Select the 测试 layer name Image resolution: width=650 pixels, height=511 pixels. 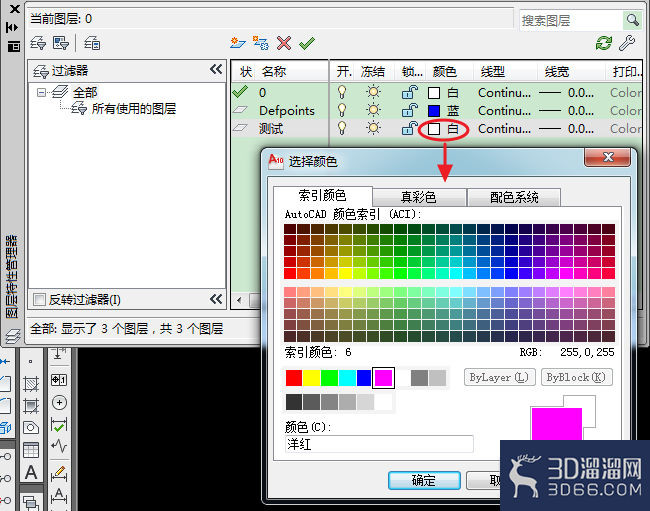tap(271, 128)
